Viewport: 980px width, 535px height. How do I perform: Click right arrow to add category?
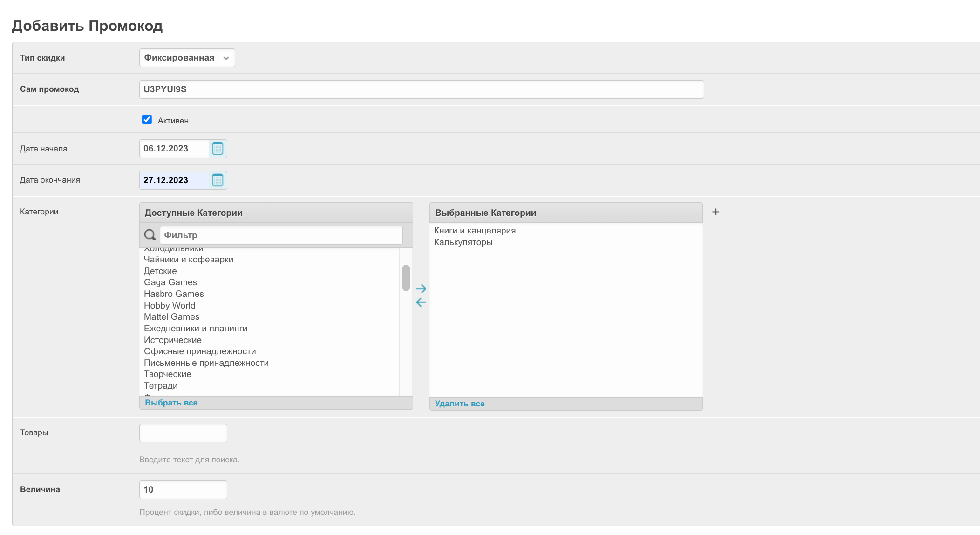421,288
